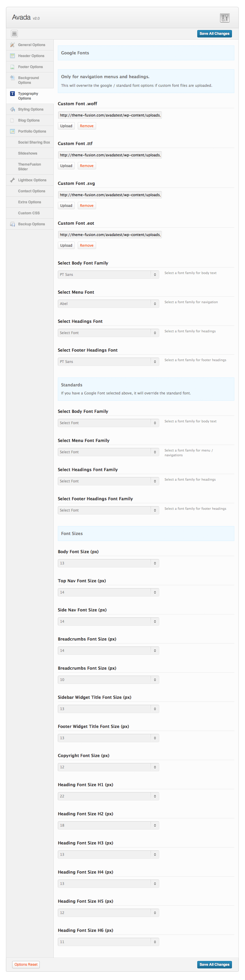Click the Custom Font .ttf URL field
This screenshot has height=980, width=245.
click(110, 155)
